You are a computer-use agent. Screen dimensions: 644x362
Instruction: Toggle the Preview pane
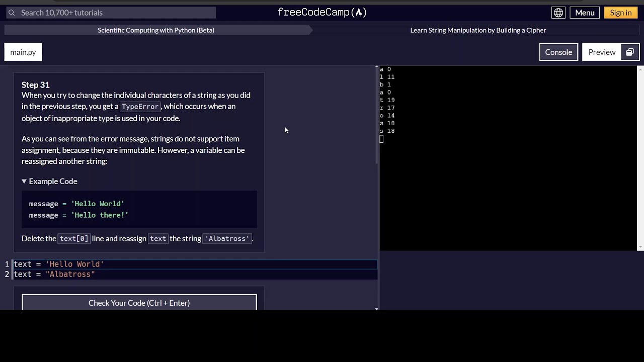602,52
